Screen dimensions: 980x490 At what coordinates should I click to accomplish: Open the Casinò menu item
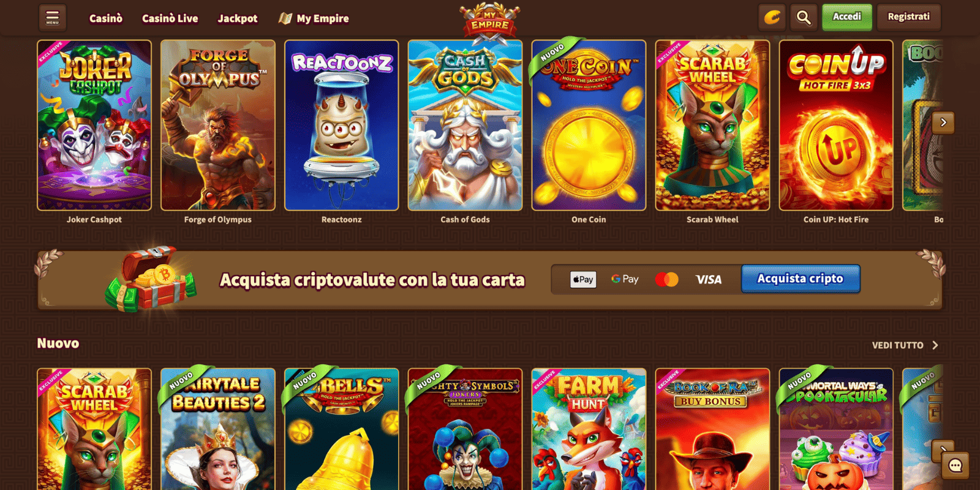pyautogui.click(x=106, y=18)
